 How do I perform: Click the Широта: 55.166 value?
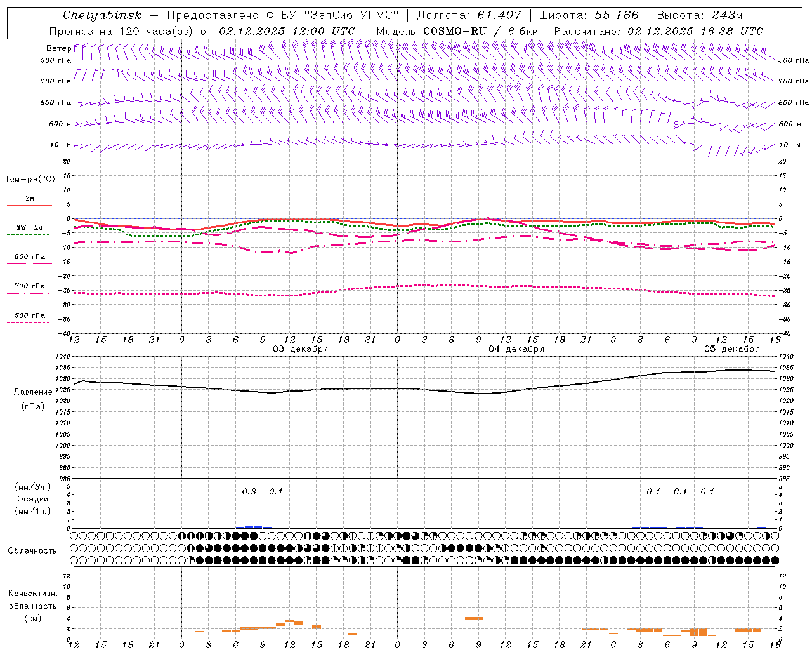click(588, 15)
